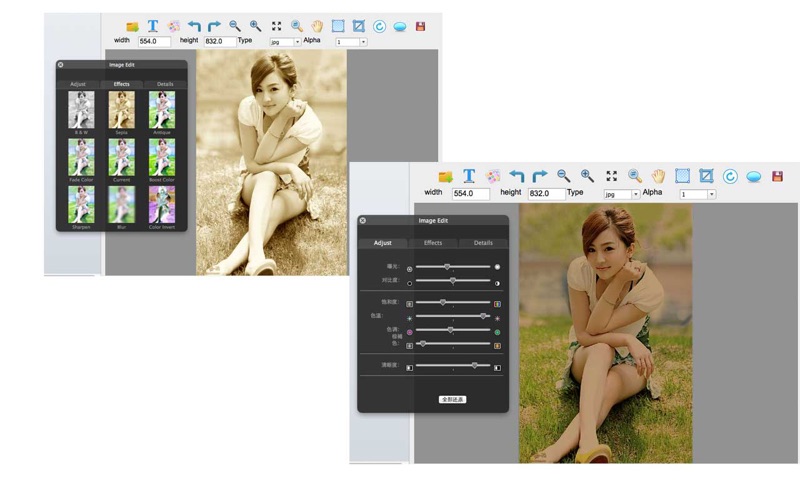Zoom in using plus magnifier in sepia-photo window
Viewport: 800px width, 500px height.
[256, 26]
